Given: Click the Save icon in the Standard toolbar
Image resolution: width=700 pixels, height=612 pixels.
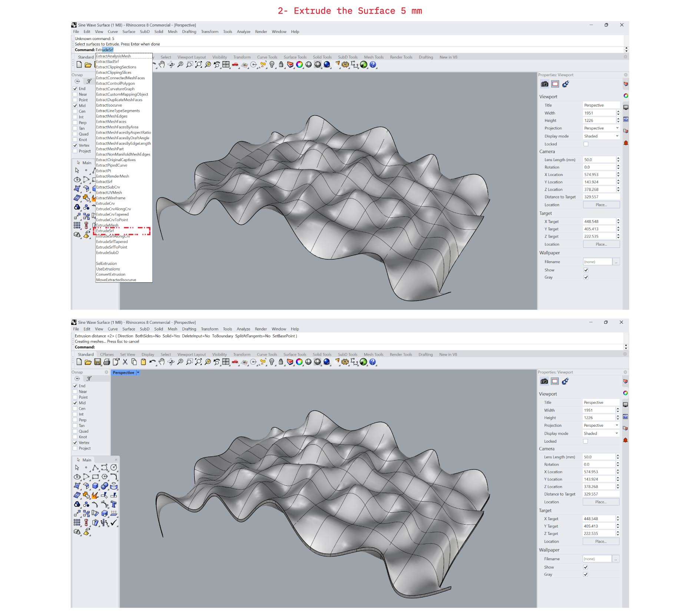Looking at the screenshot, I should tap(97, 362).
